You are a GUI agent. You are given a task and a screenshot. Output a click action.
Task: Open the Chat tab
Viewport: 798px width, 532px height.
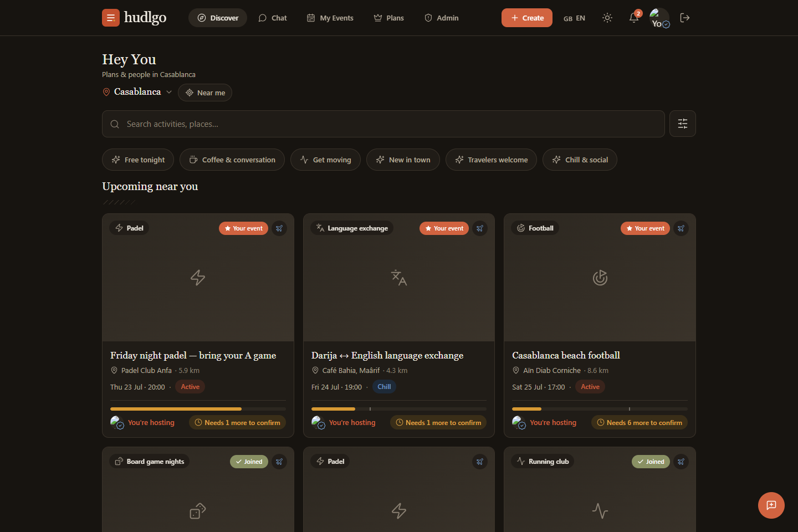(273, 18)
